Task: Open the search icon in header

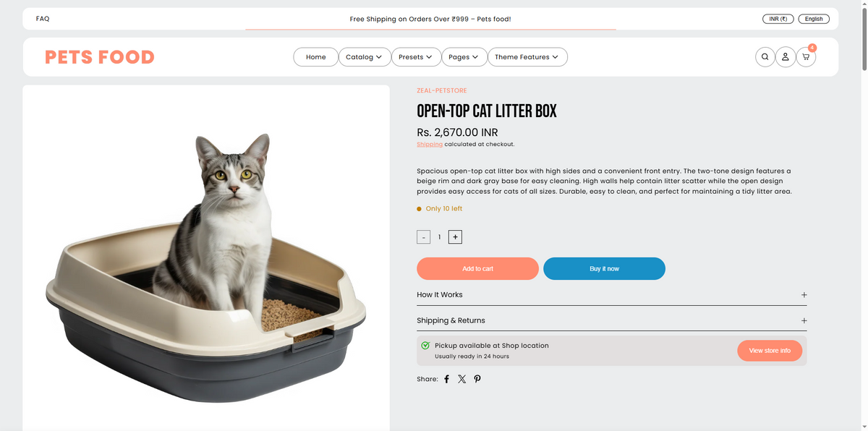Action: 765,57
